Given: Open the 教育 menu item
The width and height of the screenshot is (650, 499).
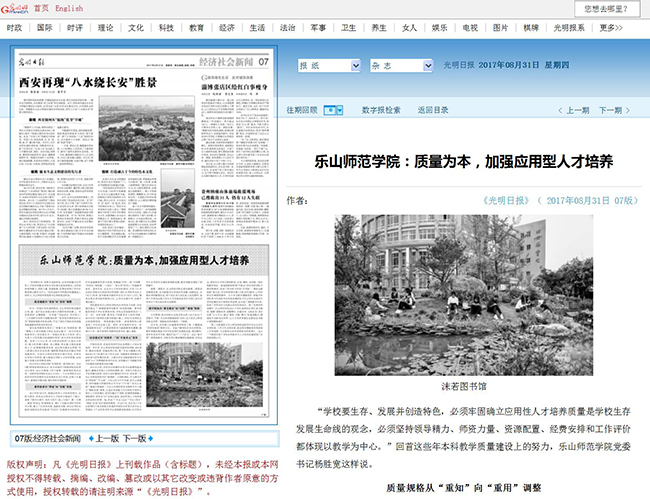Looking at the screenshot, I should coord(196,28).
